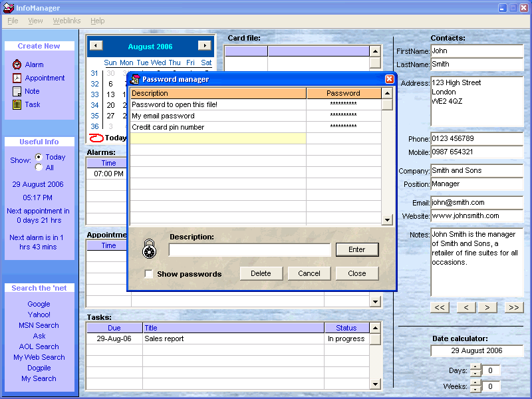Open the Google search link
The image size is (532, 399).
39,304
